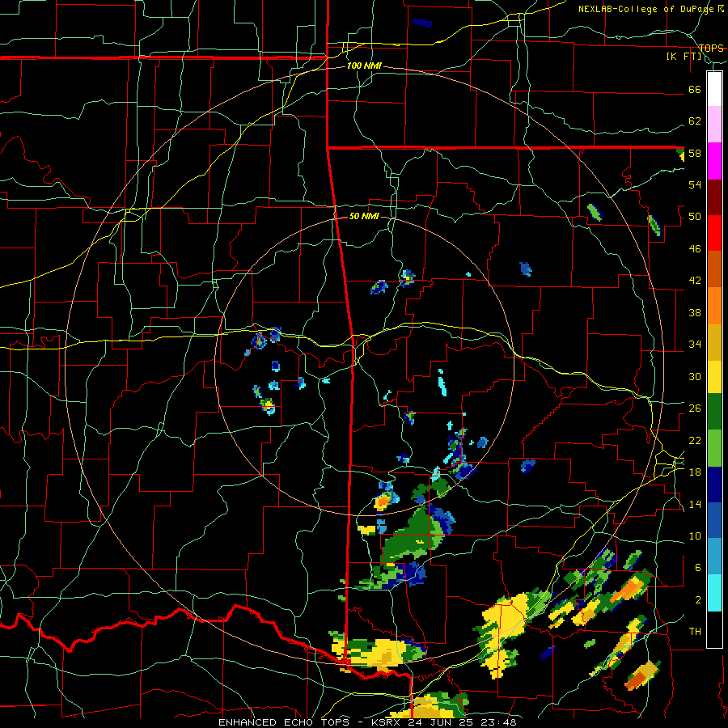Pick the cyan legend swatch

714,593
